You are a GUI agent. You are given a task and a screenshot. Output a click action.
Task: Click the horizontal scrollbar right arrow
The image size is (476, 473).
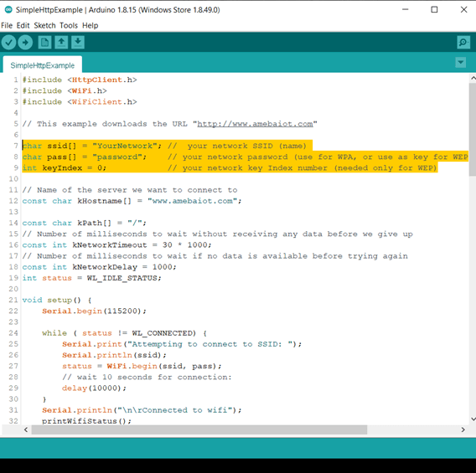[463, 429]
